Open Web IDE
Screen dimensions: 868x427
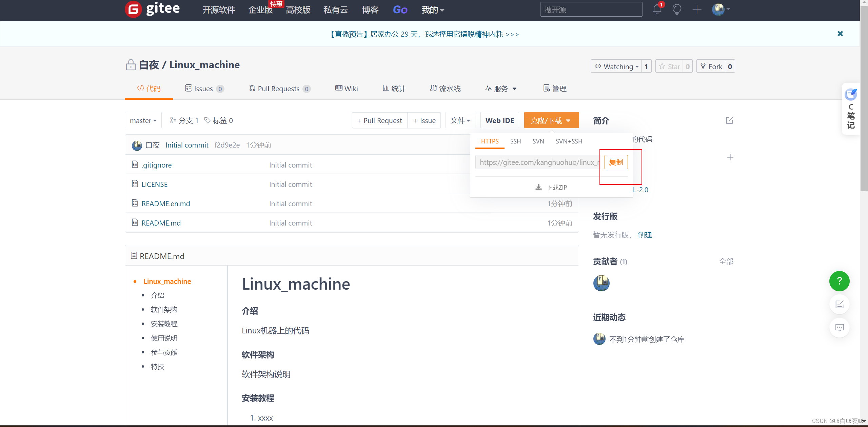tap(500, 120)
